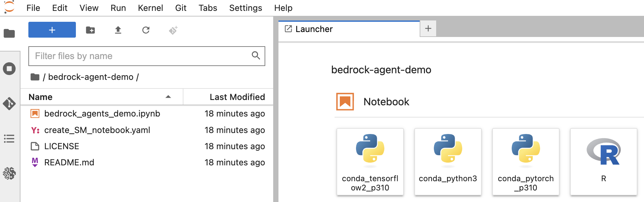This screenshot has width=644, height=202.
Task: Open the Tabs menu
Action: click(x=208, y=8)
